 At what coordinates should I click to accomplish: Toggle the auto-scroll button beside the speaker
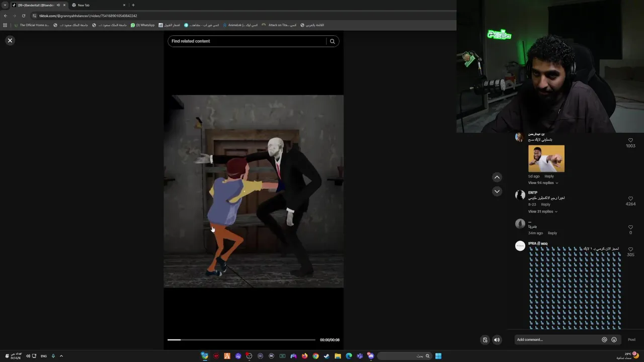pos(485,340)
